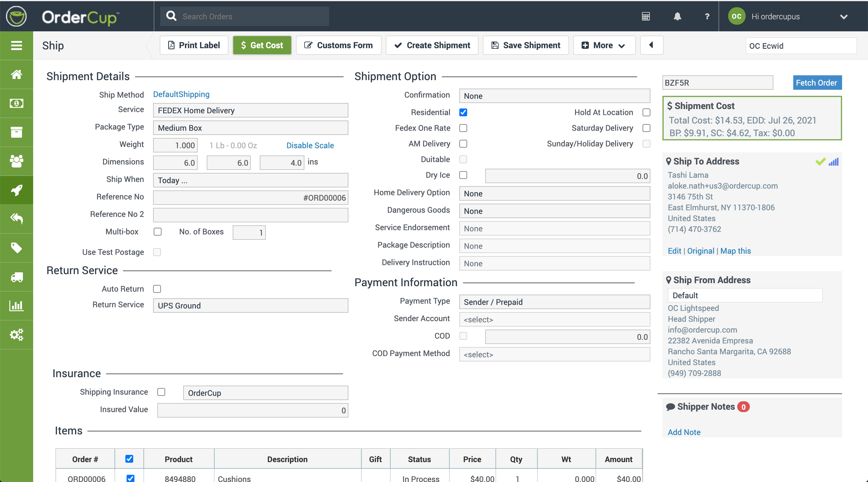Open the Service dropdown FEDEX Home Delivery
The image size is (868, 482).
point(250,111)
